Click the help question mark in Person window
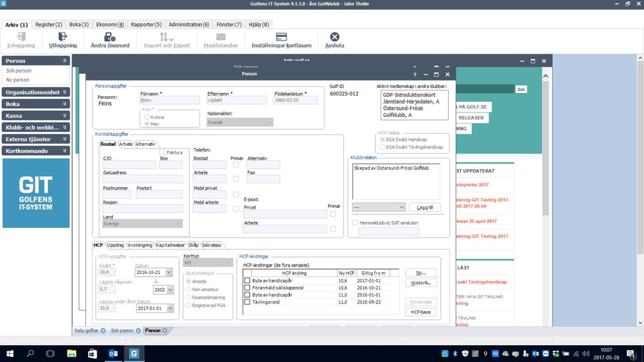644x362 pixels. click(415, 75)
